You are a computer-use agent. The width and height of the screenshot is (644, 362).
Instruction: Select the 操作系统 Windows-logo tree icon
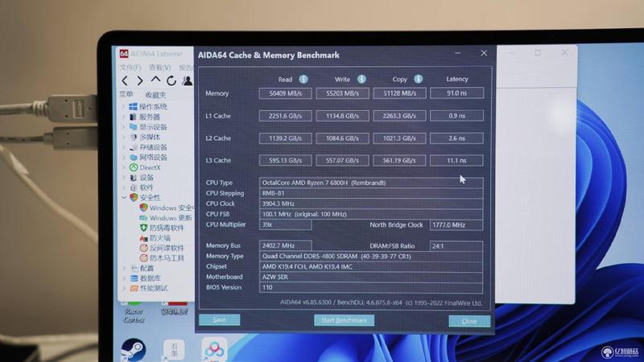coord(133,107)
